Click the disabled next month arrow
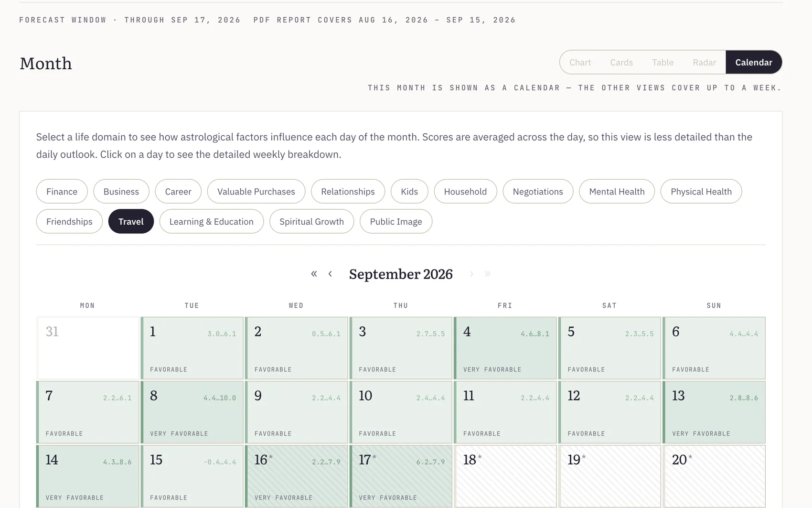The width and height of the screenshot is (812, 508). coord(471,274)
